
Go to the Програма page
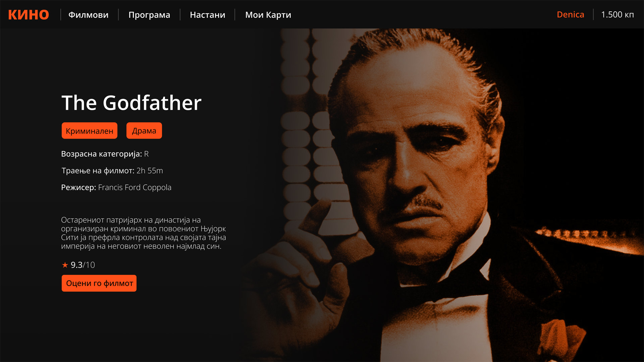(x=149, y=15)
